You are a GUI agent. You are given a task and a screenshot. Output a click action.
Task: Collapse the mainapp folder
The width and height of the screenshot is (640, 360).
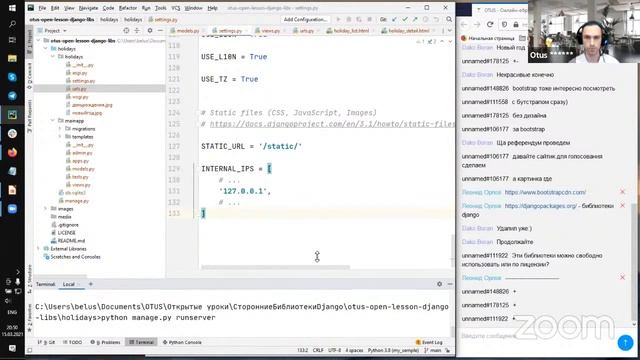(x=53, y=120)
